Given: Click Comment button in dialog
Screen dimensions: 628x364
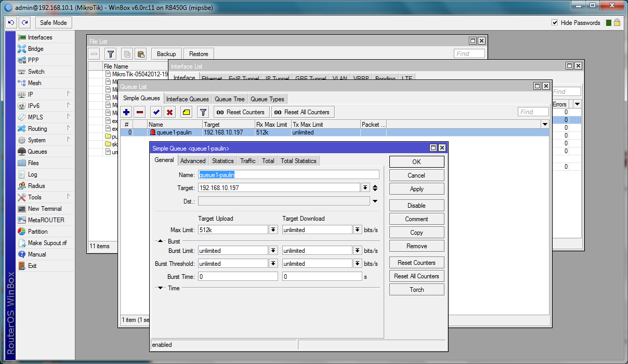Looking at the screenshot, I should tap(417, 219).
